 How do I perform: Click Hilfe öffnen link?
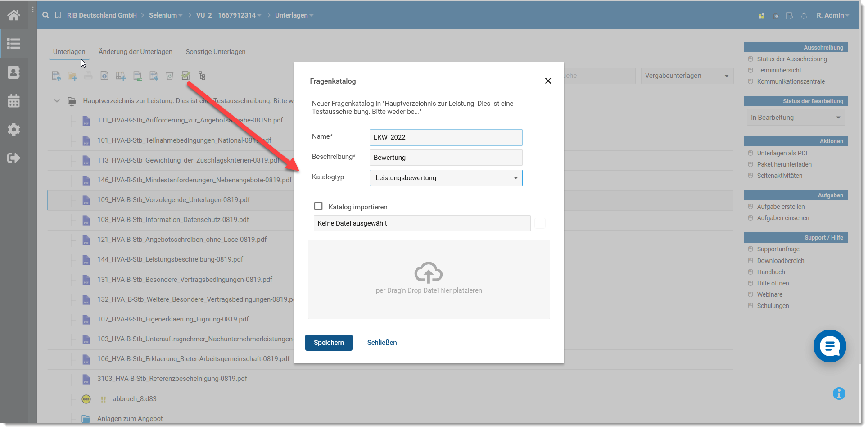[x=773, y=283]
